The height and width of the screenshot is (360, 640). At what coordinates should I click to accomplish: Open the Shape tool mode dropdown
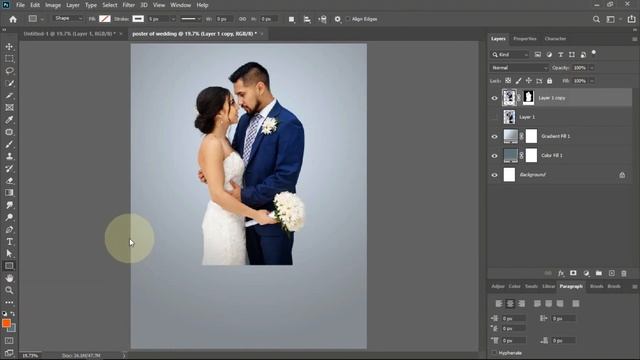pyautogui.click(x=68, y=19)
